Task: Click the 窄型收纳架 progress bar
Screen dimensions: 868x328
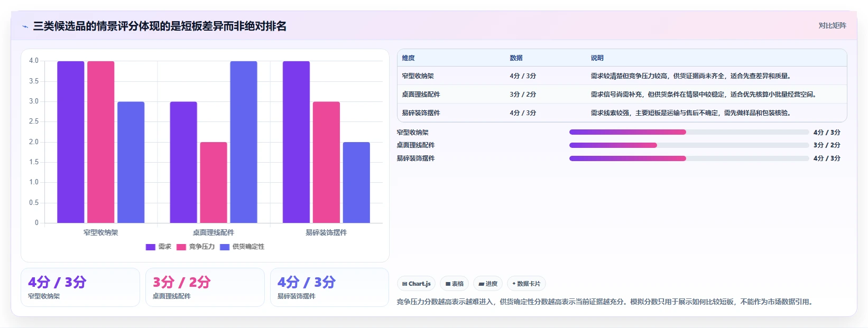Action: (689, 132)
